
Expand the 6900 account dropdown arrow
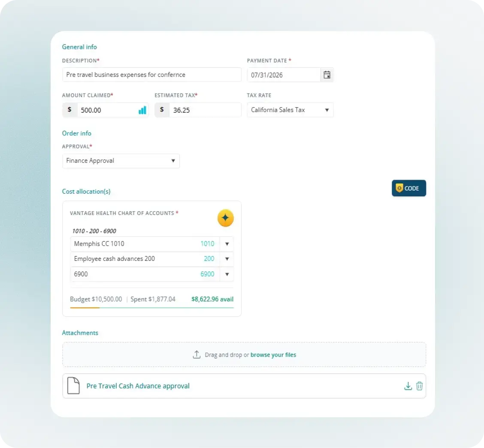[x=227, y=274]
